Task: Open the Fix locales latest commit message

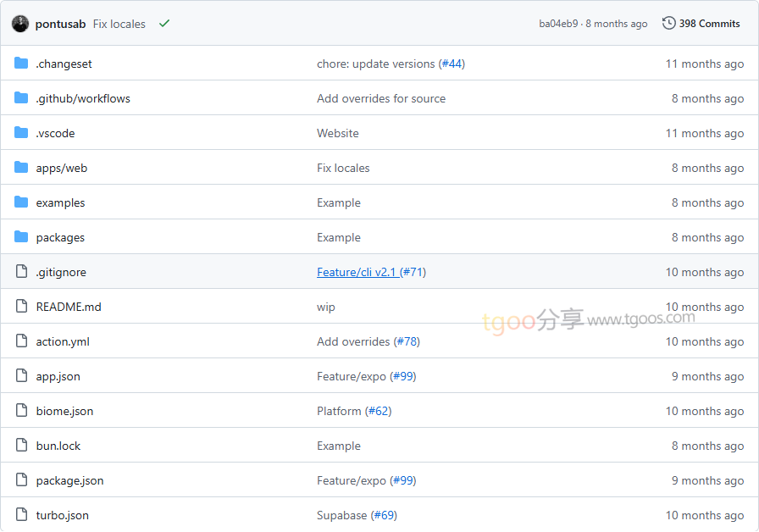Action: [x=119, y=24]
